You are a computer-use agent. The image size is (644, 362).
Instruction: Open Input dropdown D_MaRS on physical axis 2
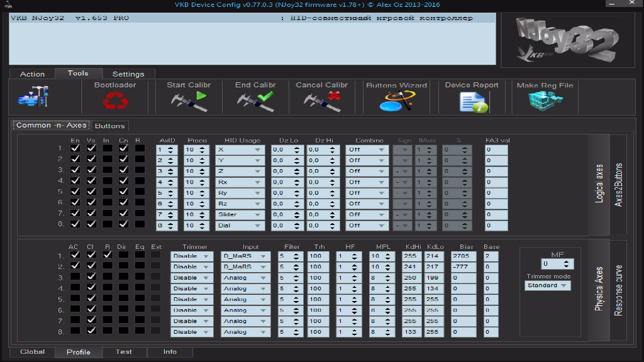point(245,266)
